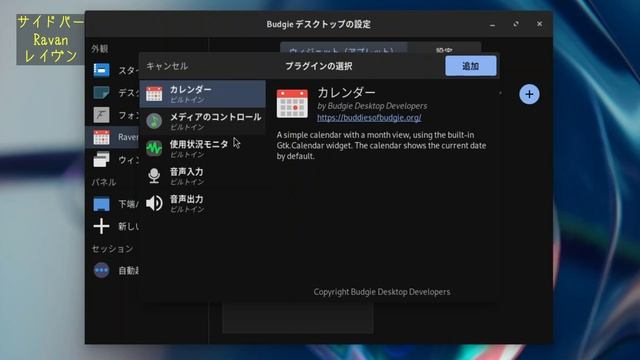Click the calendar plugin description paragraph
The width and height of the screenshot is (640, 360).
(381, 145)
